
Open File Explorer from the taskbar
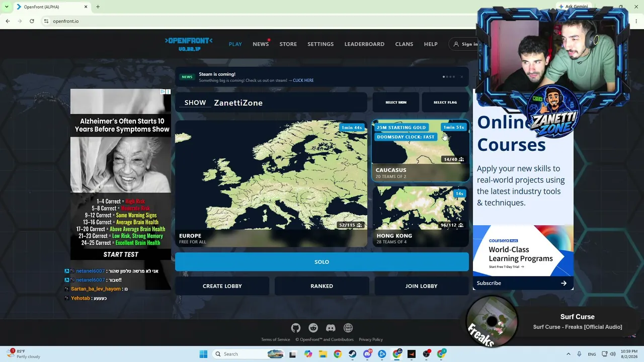click(323, 354)
